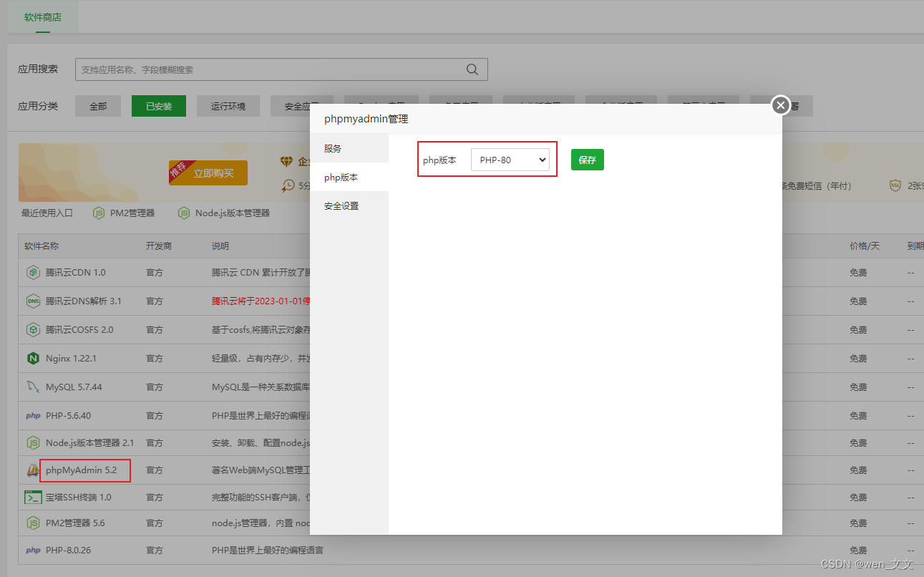Screen dimensions: 924x577
Task: Click the PHP-8.0.26 name
Action: pyautogui.click(x=69, y=550)
